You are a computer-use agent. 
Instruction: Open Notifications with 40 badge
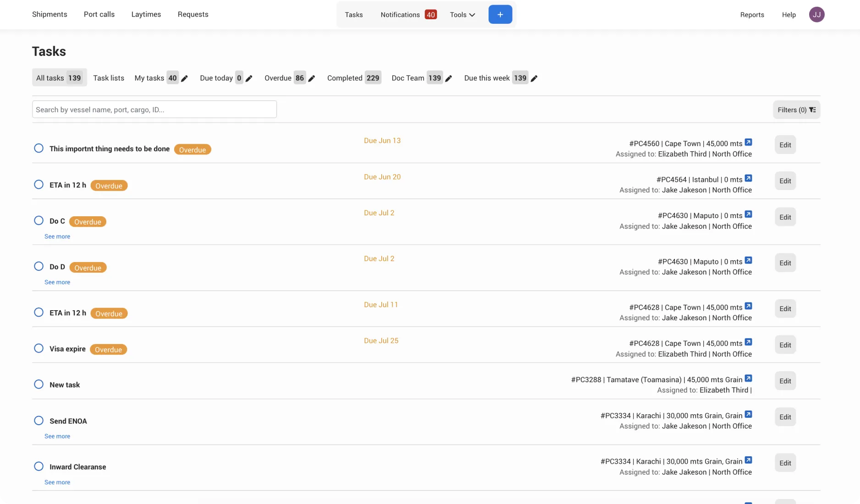point(408,15)
